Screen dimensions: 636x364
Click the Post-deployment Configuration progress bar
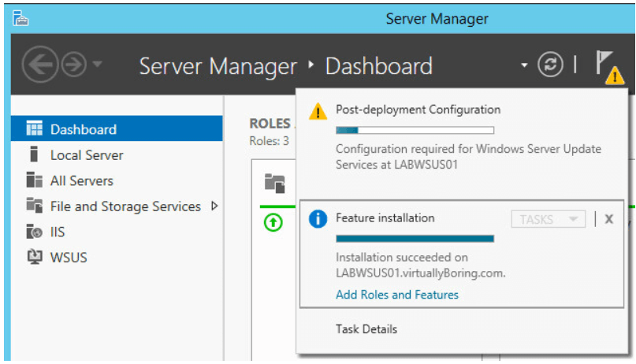415,130
